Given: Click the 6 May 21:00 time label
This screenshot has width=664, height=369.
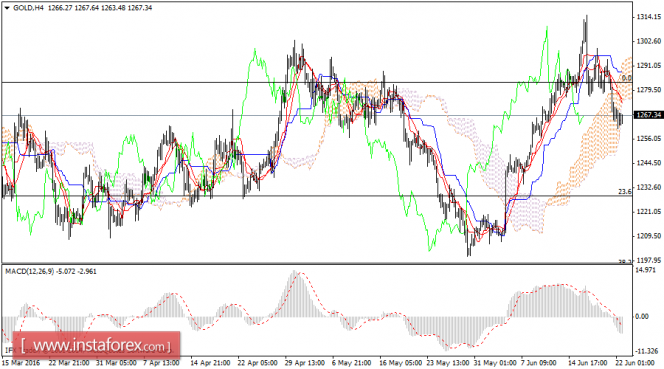Looking at the screenshot, I should tap(351, 363).
